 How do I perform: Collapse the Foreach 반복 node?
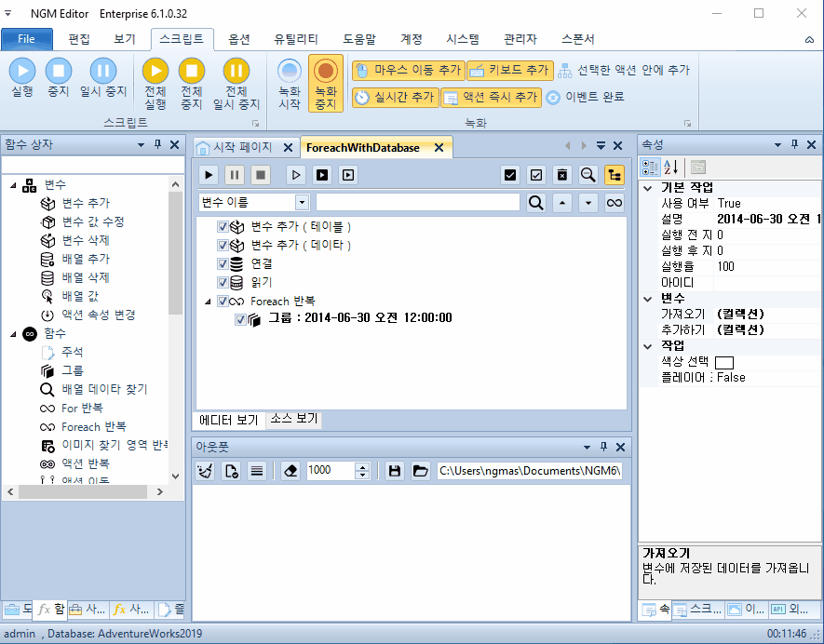pos(209,302)
